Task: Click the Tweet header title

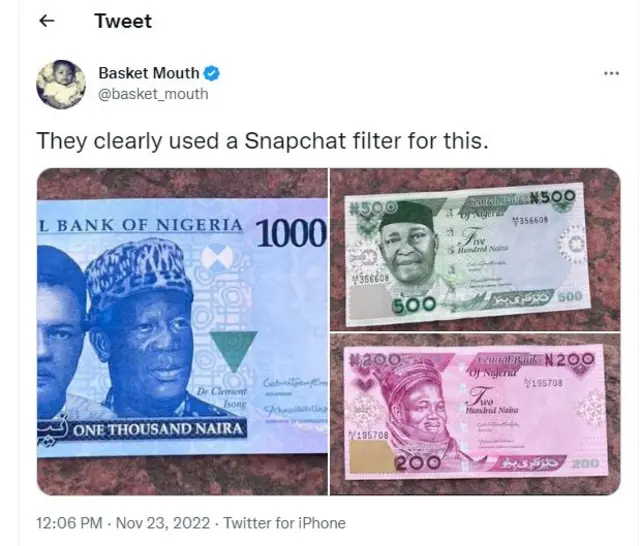Action: point(122,22)
